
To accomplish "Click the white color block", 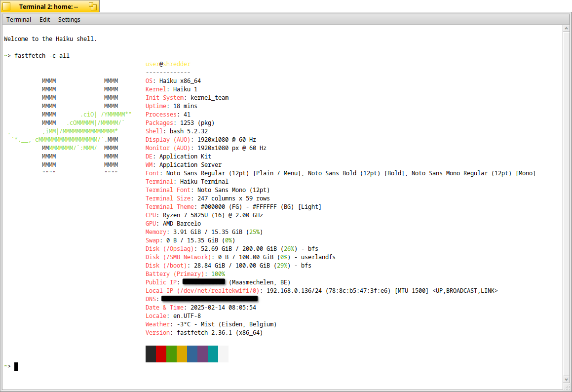I will point(223,354).
